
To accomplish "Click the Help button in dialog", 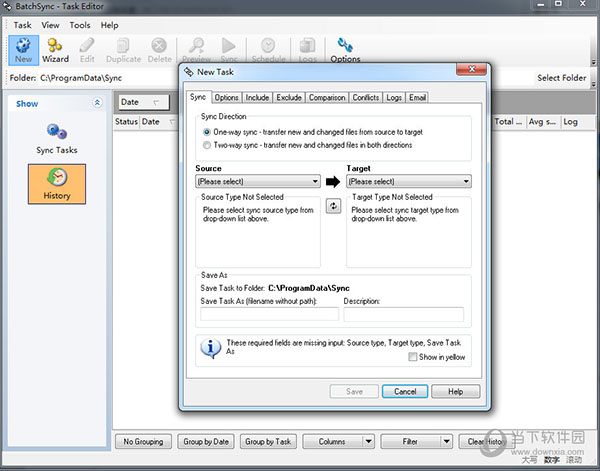I will (x=455, y=391).
